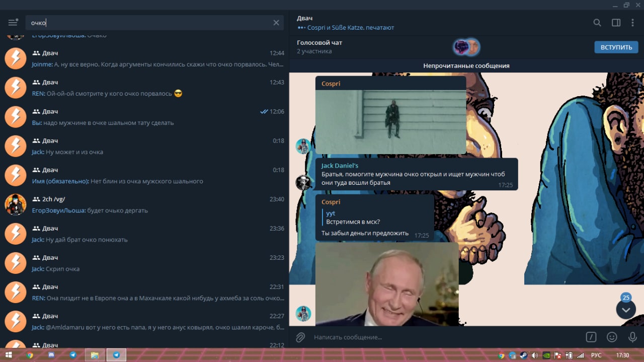This screenshot has width=644, height=362.
Task: Open REN search result from 22:31
Action: [144, 292]
